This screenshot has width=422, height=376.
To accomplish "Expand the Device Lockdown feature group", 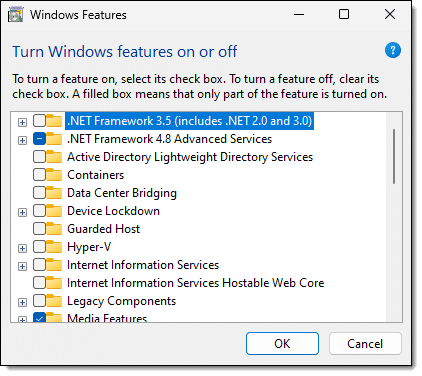I will [22, 212].
